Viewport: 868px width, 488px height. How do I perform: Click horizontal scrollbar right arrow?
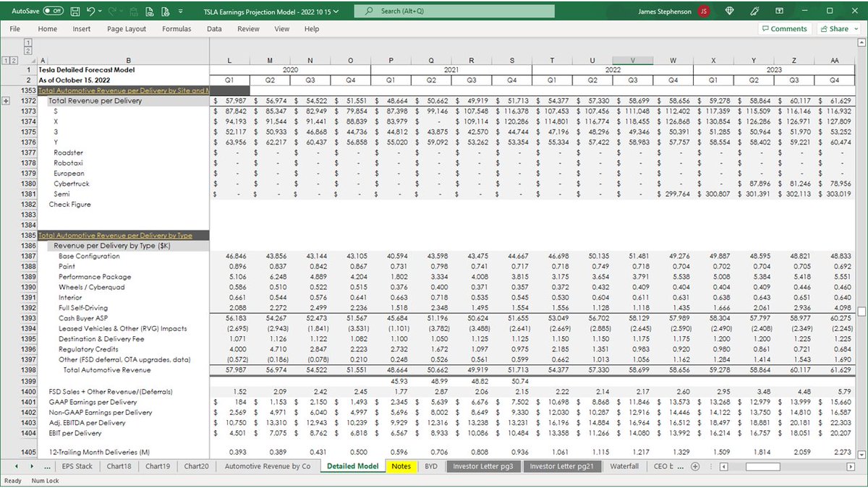click(x=851, y=466)
